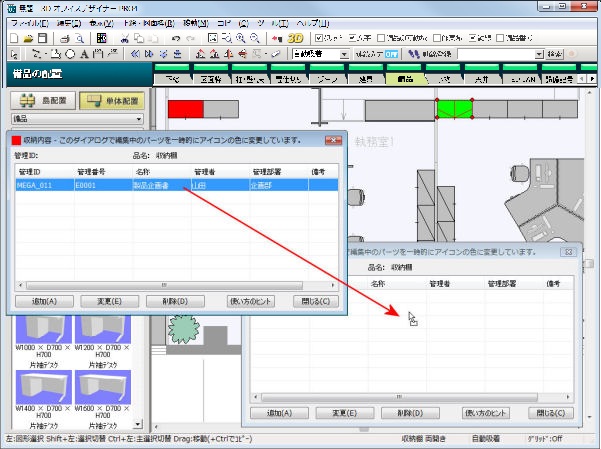Select the red storage cabinet on canvas
This screenshot has width=601, height=449.
[185, 109]
